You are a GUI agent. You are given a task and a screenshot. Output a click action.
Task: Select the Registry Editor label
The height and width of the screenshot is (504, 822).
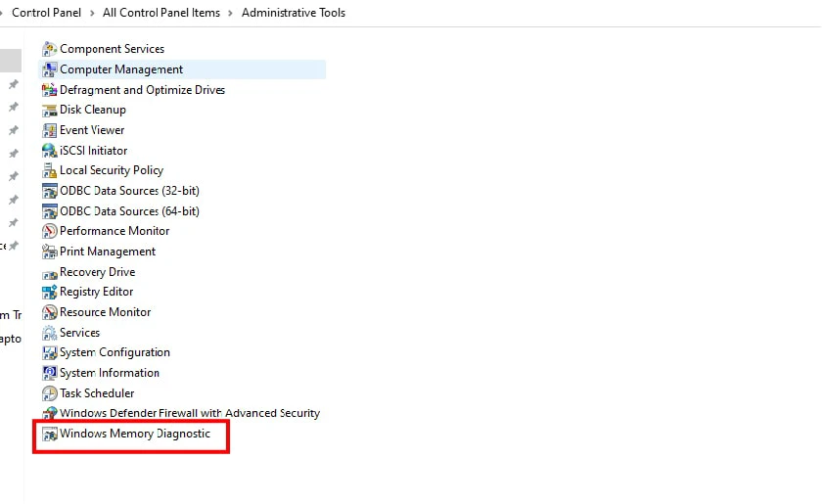(x=97, y=292)
